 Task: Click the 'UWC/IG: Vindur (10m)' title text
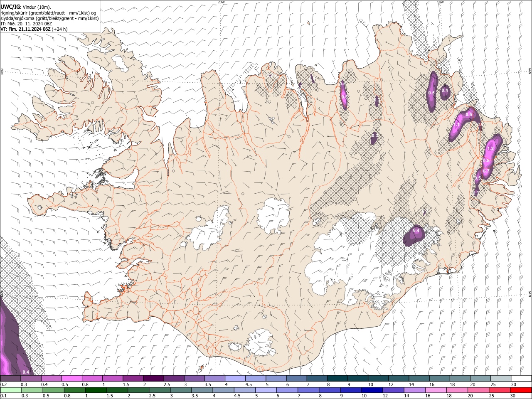click(x=26, y=7)
